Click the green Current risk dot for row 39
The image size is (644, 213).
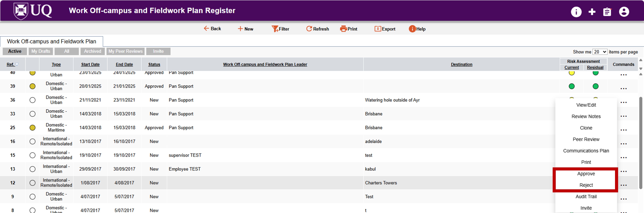pos(572,86)
